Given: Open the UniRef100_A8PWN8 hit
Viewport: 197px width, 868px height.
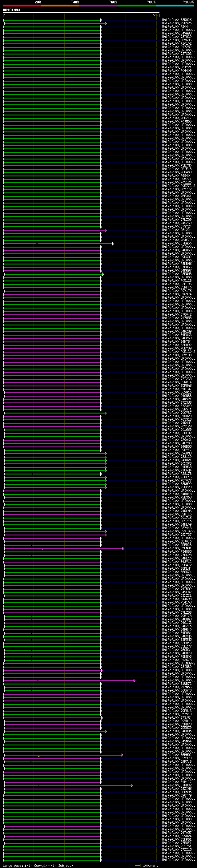Looking at the screenshot, I should (177, 274).
